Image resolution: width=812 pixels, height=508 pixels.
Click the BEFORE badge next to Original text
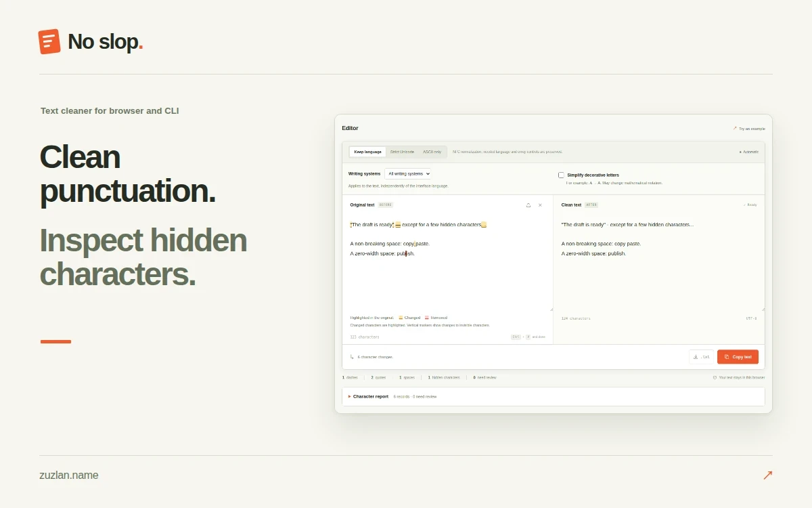[x=385, y=205]
